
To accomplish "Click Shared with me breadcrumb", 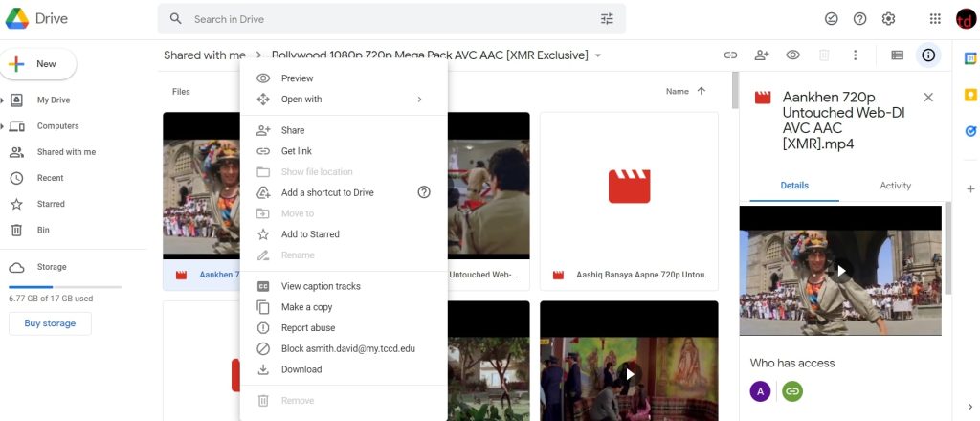I will point(205,55).
